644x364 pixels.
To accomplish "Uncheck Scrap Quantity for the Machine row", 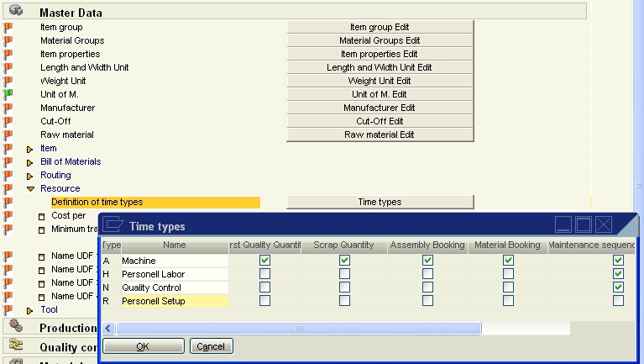I will 344,261.
